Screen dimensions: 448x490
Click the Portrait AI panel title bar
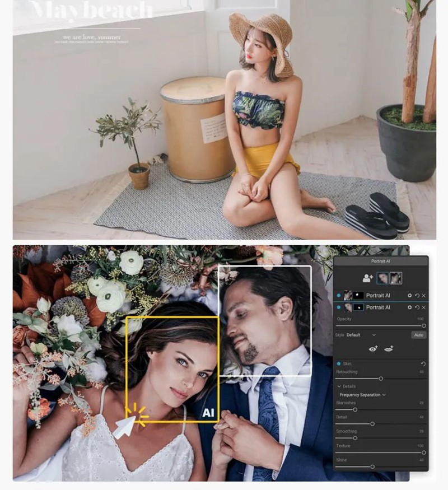click(x=380, y=259)
